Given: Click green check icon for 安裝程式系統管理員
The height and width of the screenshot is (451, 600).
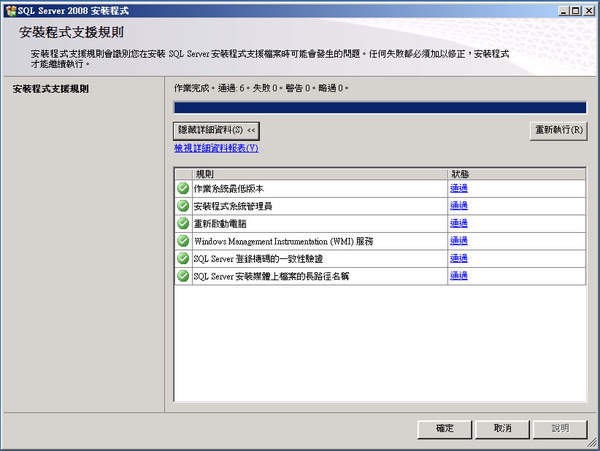Looking at the screenshot, I should tap(183, 206).
